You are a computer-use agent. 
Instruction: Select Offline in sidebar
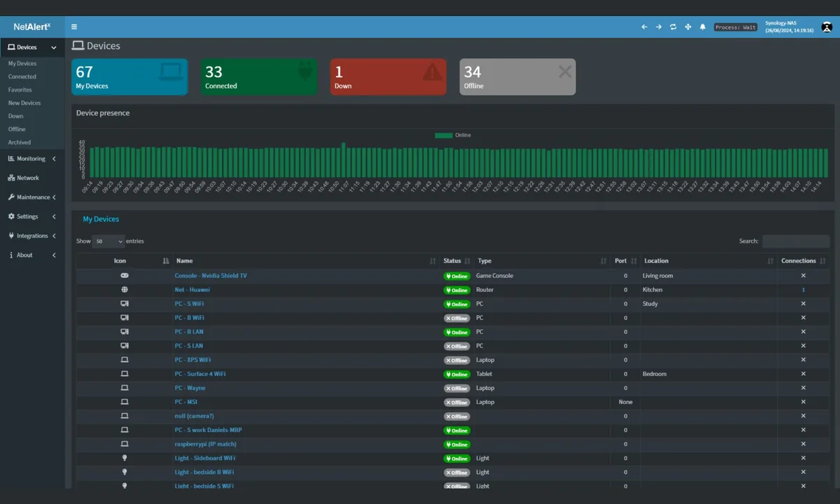tap(17, 129)
